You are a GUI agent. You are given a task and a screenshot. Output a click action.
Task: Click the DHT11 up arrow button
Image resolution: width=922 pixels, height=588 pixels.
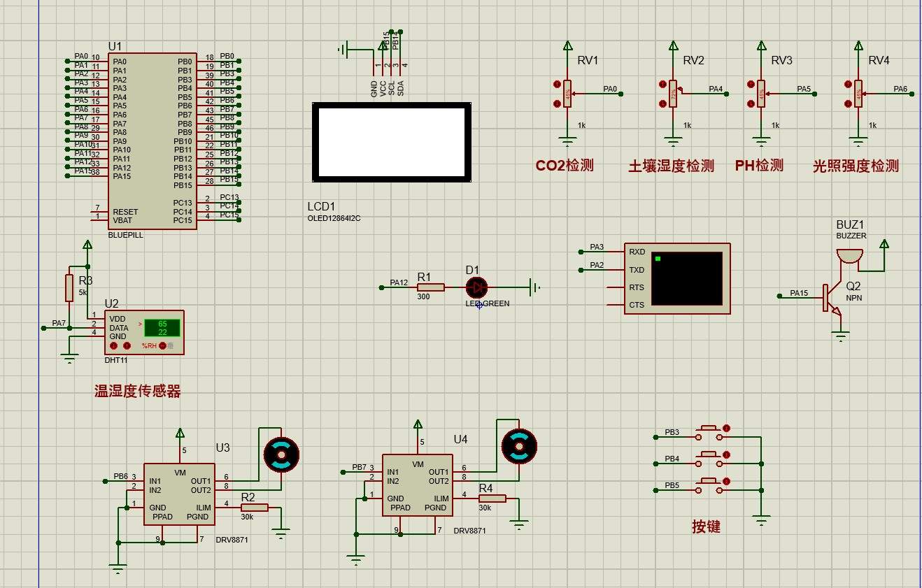click(127, 345)
